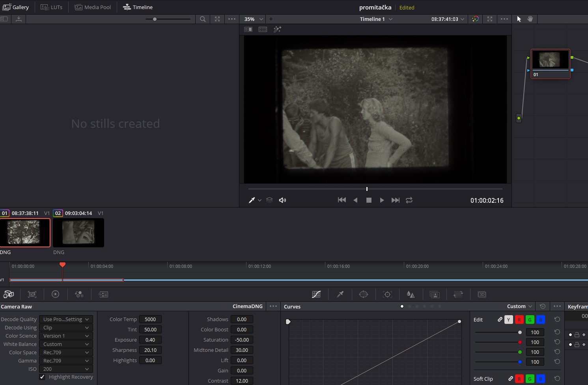
Task: Open the Curves palette icon
Action: 316,294
